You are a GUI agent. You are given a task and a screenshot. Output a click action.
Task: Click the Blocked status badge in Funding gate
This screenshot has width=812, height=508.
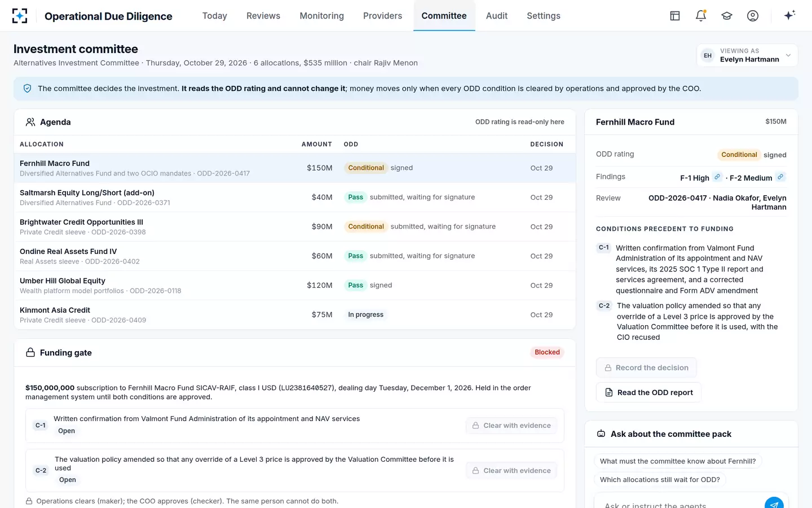[547, 352]
